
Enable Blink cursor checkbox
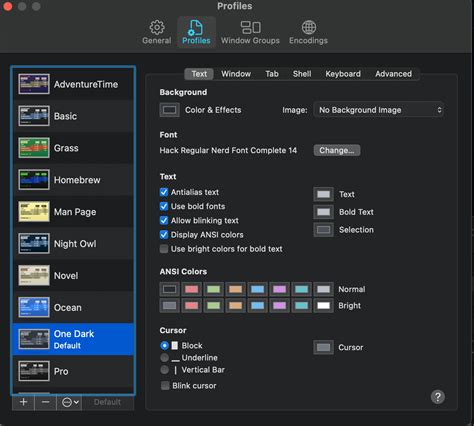[x=165, y=386]
